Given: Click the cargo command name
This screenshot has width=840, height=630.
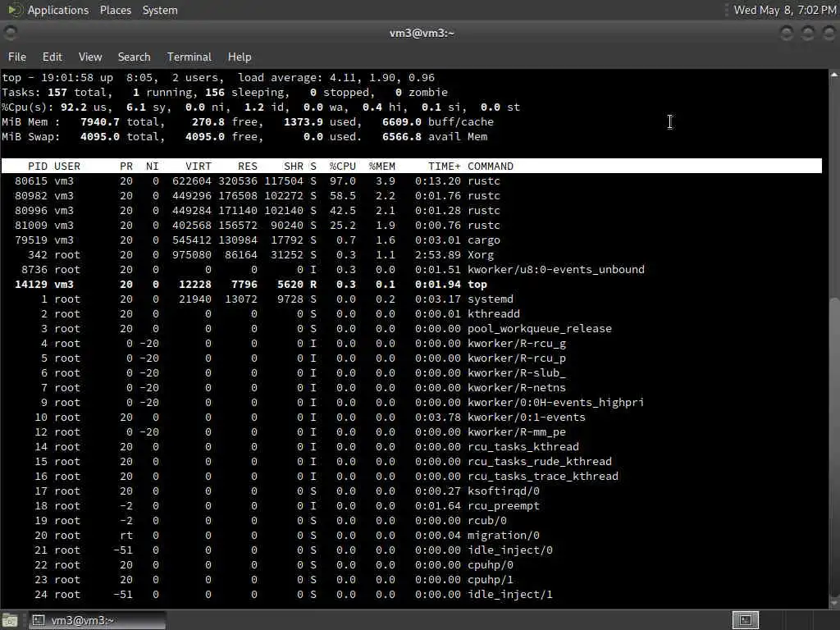Looking at the screenshot, I should [x=484, y=240].
